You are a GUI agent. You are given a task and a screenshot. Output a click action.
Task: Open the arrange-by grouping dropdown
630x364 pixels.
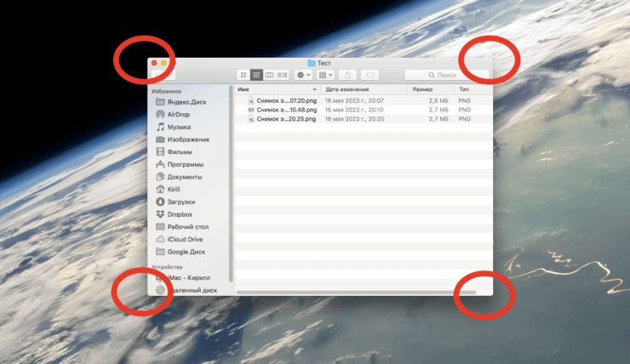click(x=325, y=75)
